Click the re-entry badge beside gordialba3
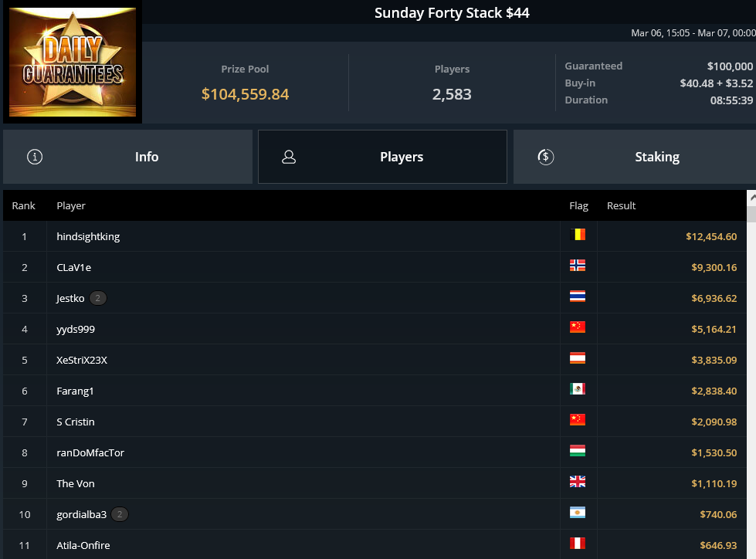Screen dimensions: 756x559 point(120,514)
